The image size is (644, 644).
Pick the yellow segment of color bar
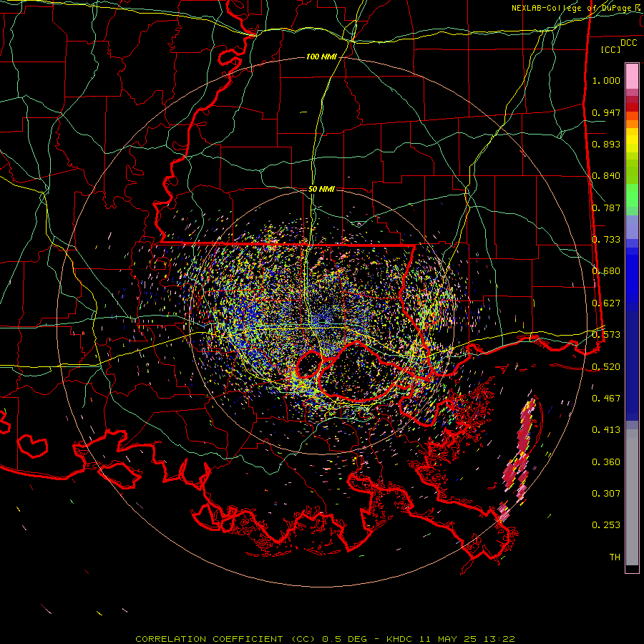[x=632, y=140]
